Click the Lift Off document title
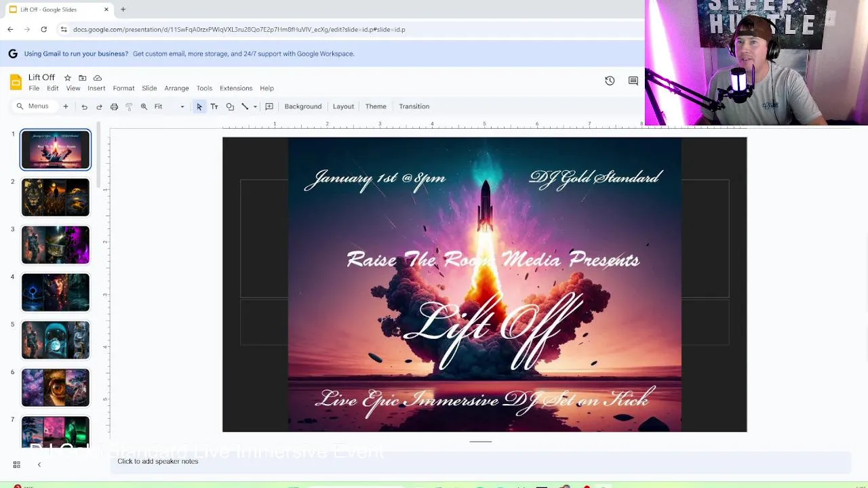The height and width of the screenshot is (488, 868). pos(41,77)
